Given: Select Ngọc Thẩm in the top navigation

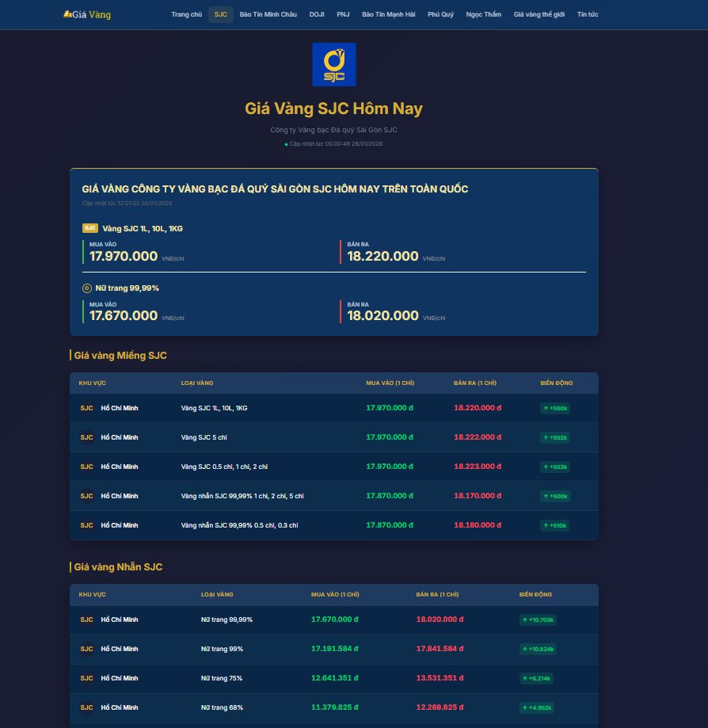Looking at the screenshot, I should [484, 14].
